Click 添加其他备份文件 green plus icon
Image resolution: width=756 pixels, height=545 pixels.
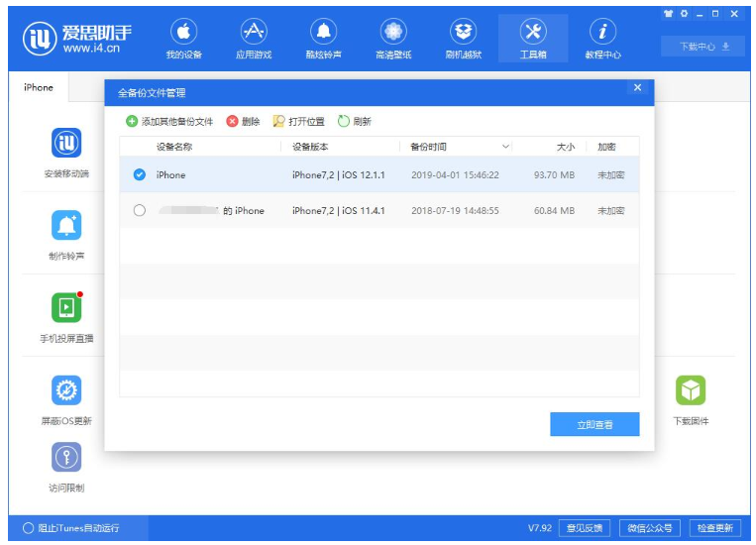(132, 121)
